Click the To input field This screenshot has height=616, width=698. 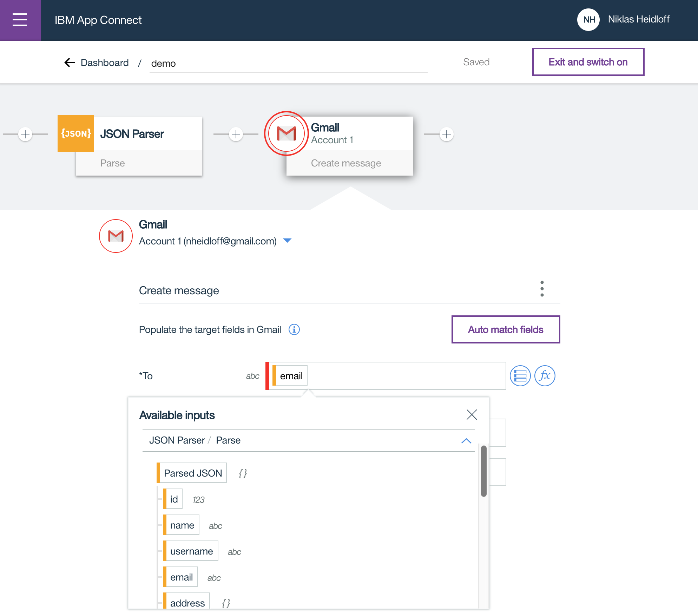[x=386, y=376]
